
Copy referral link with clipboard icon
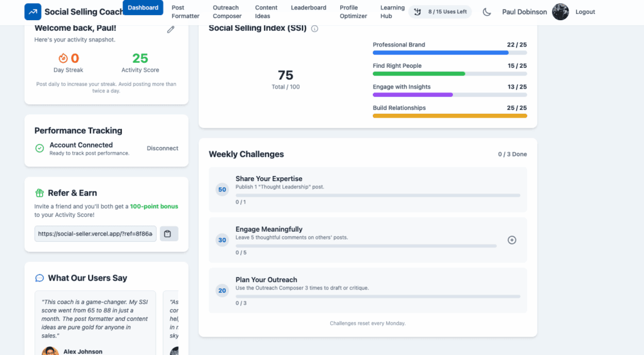pyautogui.click(x=169, y=234)
